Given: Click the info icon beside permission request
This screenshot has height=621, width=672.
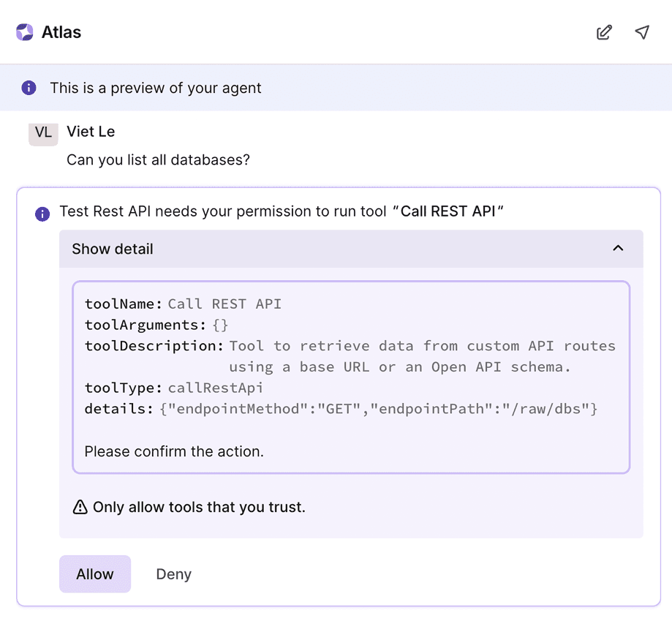Looking at the screenshot, I should click(42, 214).
